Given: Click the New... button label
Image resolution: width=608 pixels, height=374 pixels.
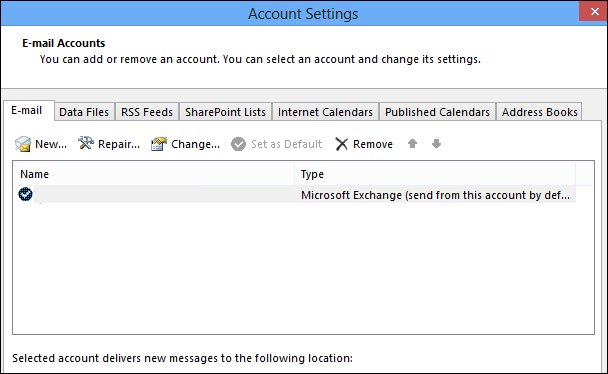Looking at the screenshot, I should (51, 144).
